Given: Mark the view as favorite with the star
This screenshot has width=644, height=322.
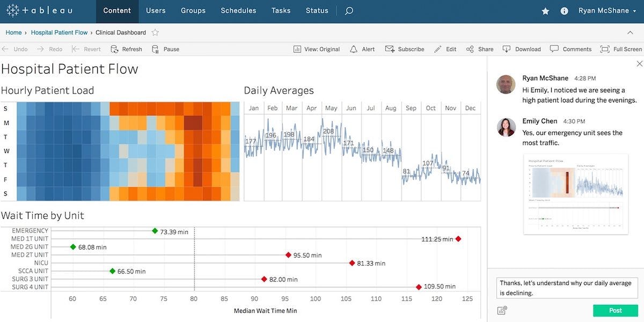Looking at the screenshot, I should click(545, 10).
